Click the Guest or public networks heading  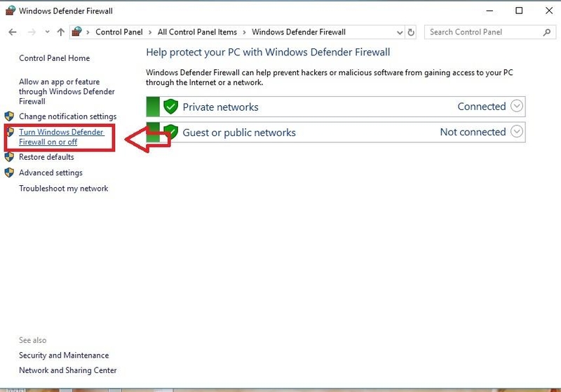[x=239, y=133]
